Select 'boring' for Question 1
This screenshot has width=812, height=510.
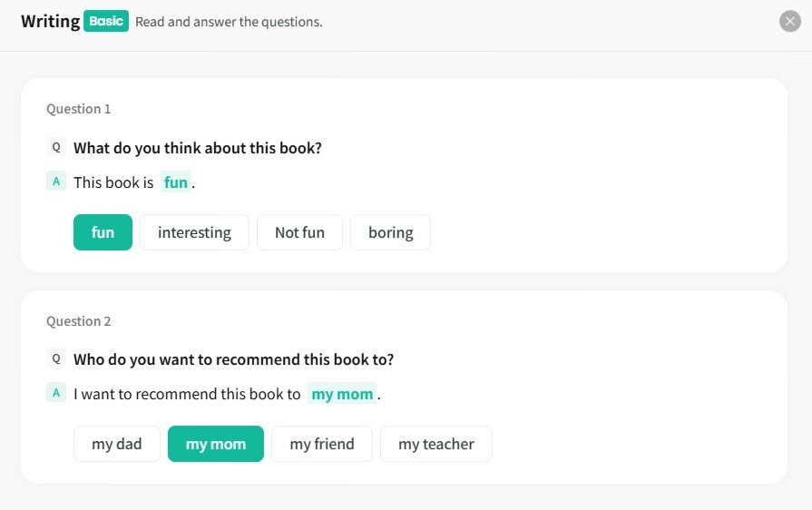click(390, 232)
